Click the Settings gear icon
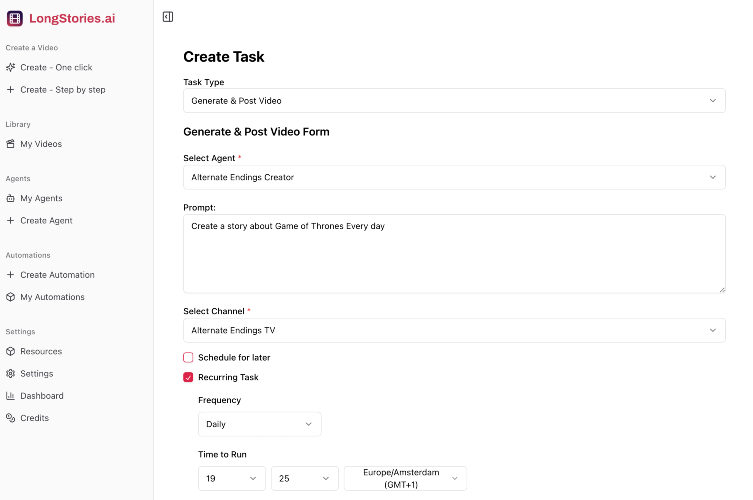The width and height of the screenshot is (753, 500). click(10, 374)
